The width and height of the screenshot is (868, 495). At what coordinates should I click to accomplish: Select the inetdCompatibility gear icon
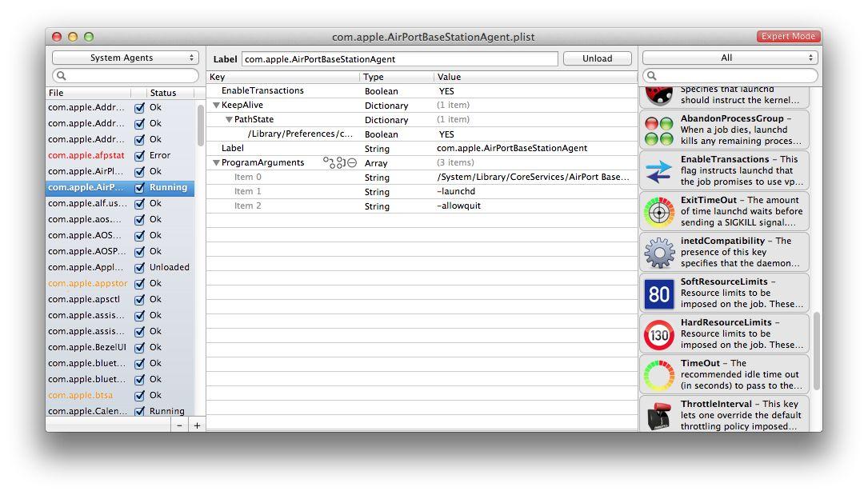pyautogui.click(x=658, y=253)
